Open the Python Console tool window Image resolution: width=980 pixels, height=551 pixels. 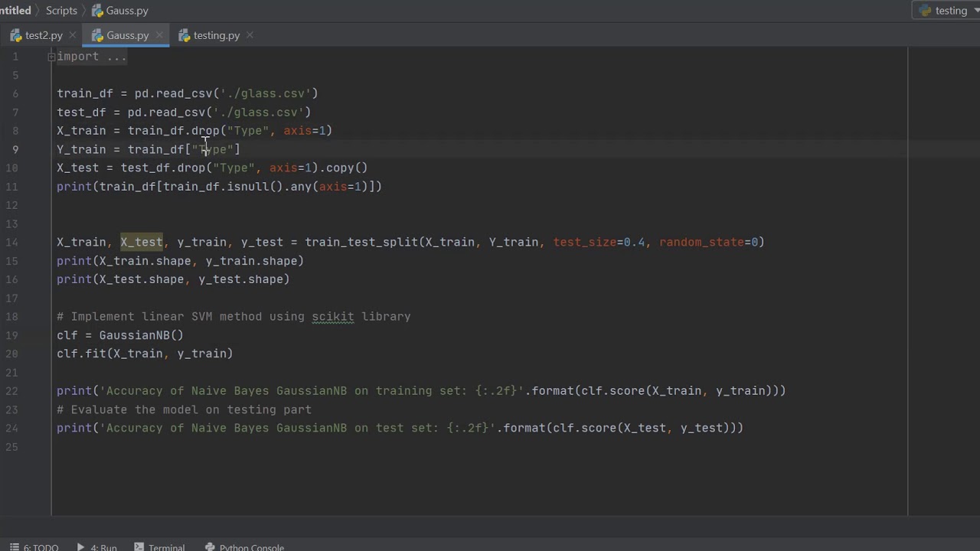click(x=244, y=547)
